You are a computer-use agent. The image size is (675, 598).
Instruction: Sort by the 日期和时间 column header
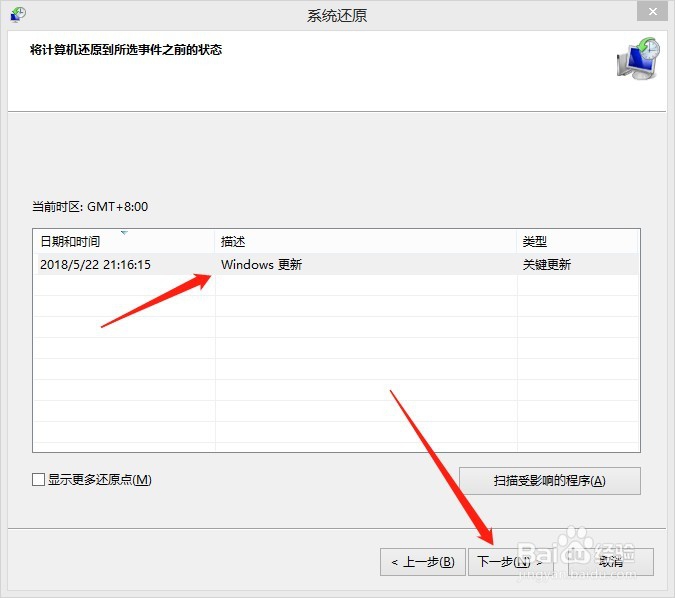tap(124, 241)
